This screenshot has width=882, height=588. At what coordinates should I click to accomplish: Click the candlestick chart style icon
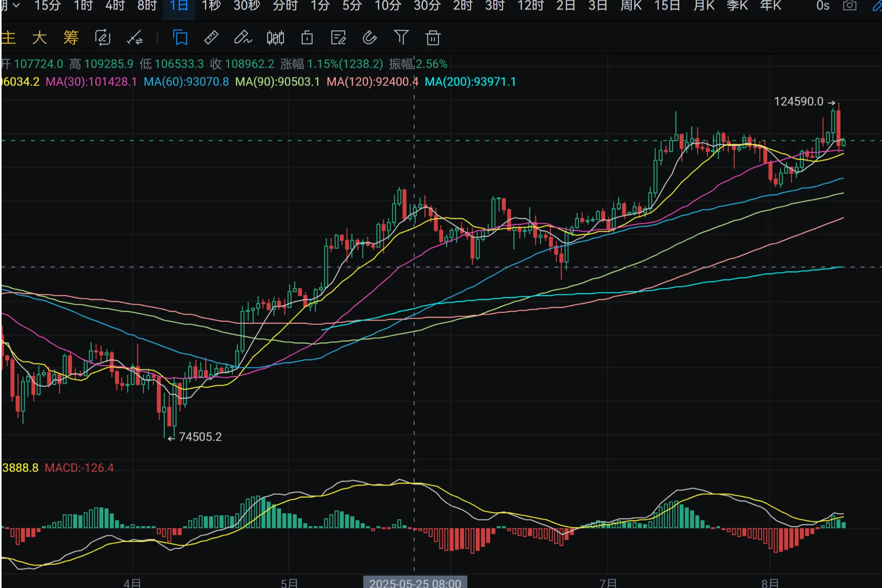[275, 38]
